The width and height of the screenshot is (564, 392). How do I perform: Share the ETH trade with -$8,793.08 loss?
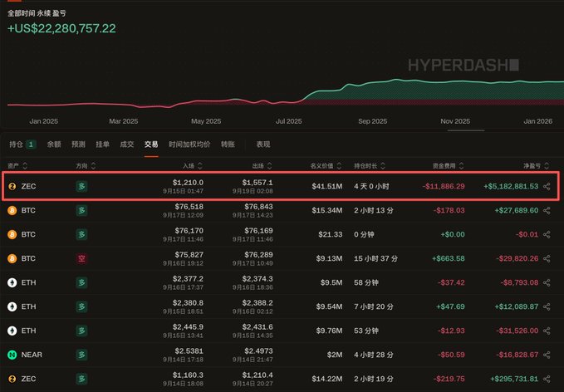point(547,282)
